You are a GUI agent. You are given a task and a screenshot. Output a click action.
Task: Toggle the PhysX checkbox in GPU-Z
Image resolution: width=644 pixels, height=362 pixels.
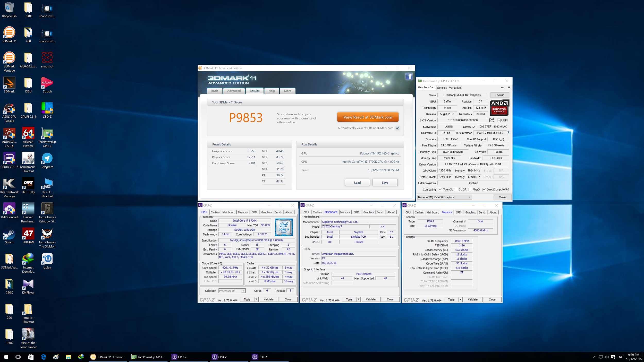tap(470, 189)
